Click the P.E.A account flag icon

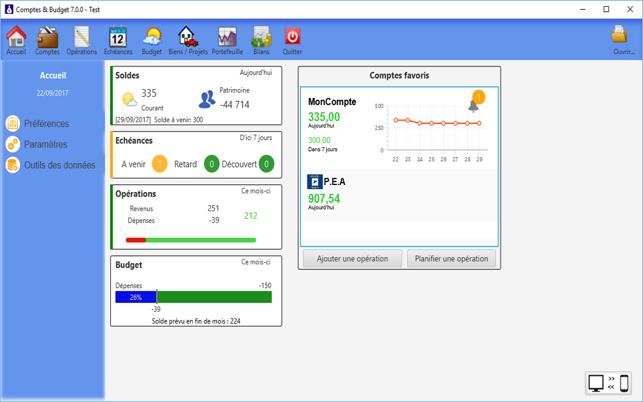pos(315,182)
